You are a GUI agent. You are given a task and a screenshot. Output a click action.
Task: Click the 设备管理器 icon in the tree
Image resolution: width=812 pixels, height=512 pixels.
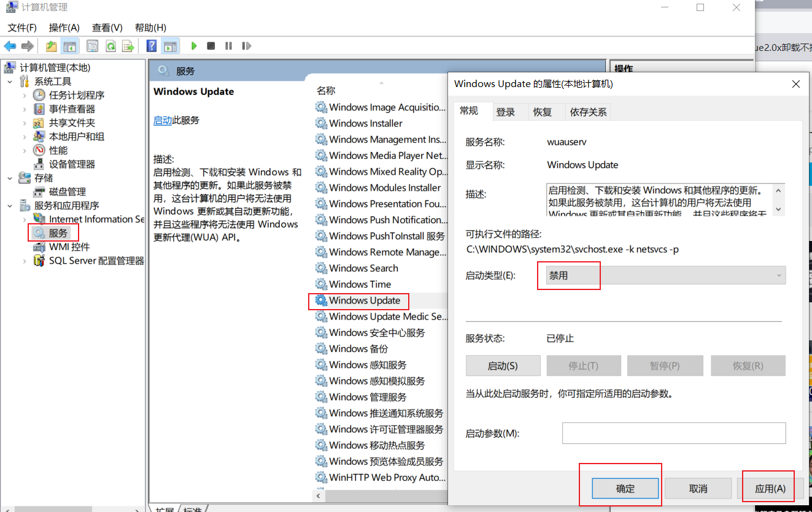tap(39, 164)
